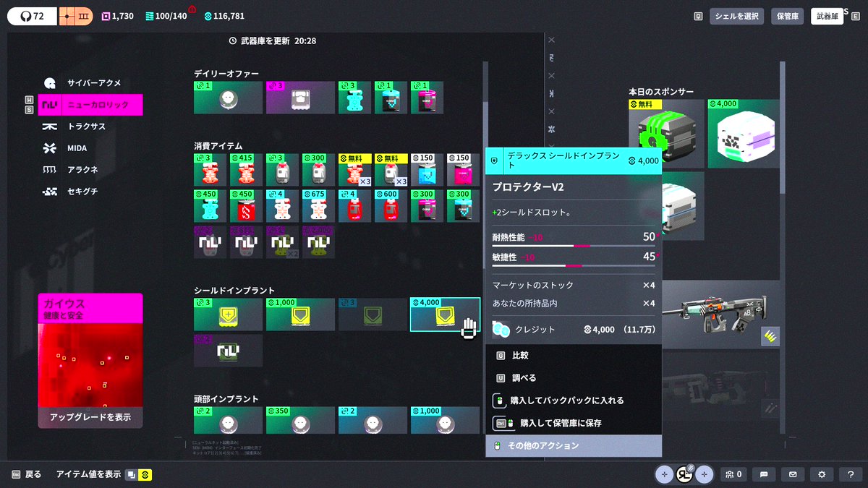Open the トラクサス faction shop
Image resolution: width=868 pixels, height=488 pixels.
click(x=90, y=127)
